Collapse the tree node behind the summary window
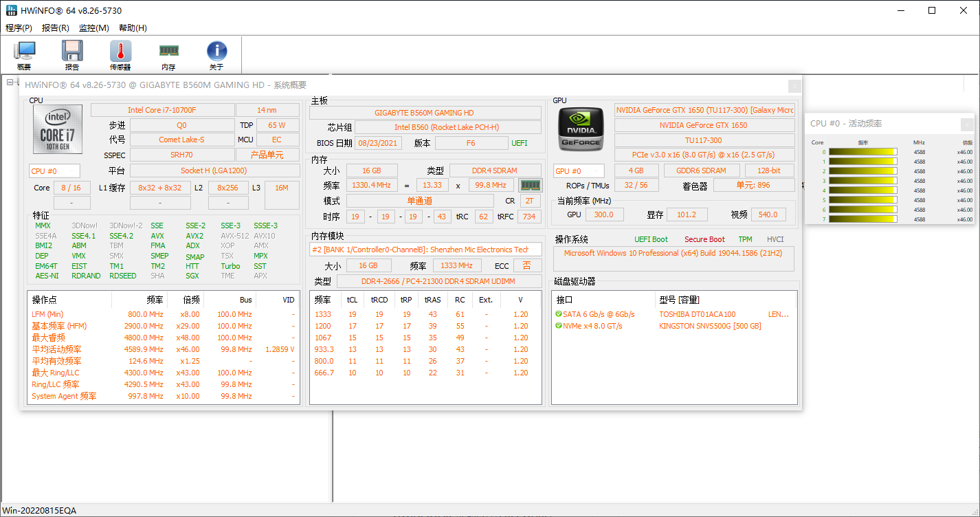Image resolution: width=980 pixels, height=517 pixels. pyautogui.click(x=10, y=82)
